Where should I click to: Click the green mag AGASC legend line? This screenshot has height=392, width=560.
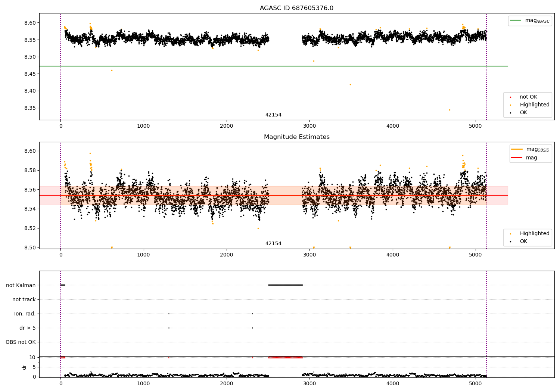click(x=516, y=21)
